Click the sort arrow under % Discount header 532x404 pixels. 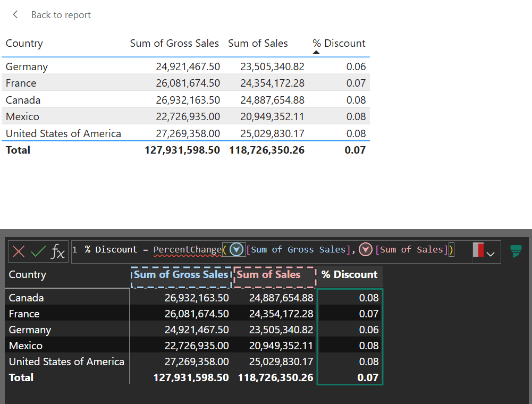[x=316, y=52]
